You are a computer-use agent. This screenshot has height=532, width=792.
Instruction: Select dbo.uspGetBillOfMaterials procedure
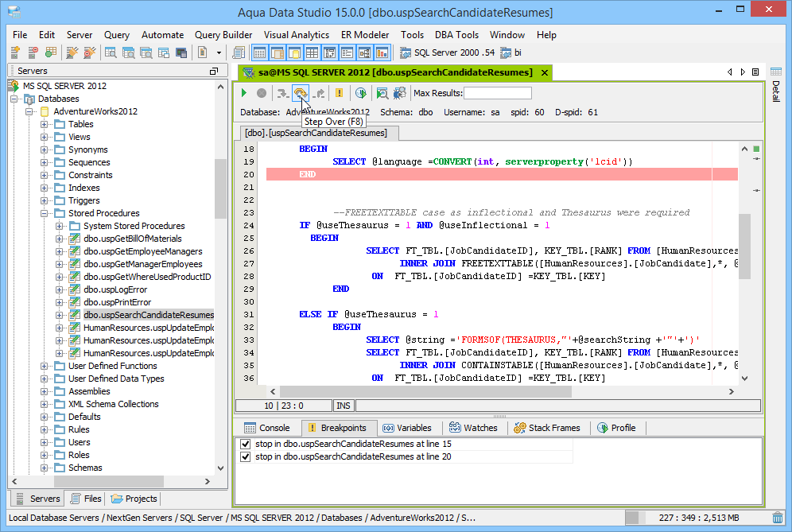tap(132, 239)
